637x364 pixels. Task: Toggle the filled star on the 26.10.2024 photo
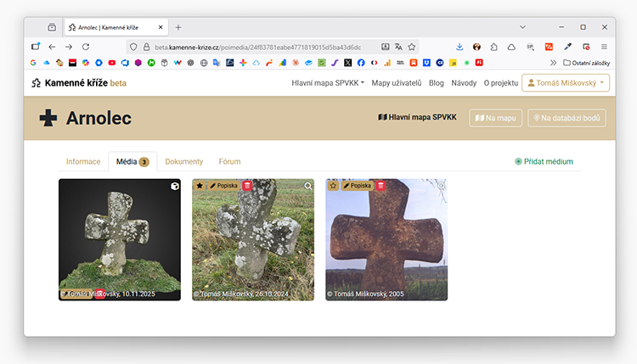click(200, 186)
